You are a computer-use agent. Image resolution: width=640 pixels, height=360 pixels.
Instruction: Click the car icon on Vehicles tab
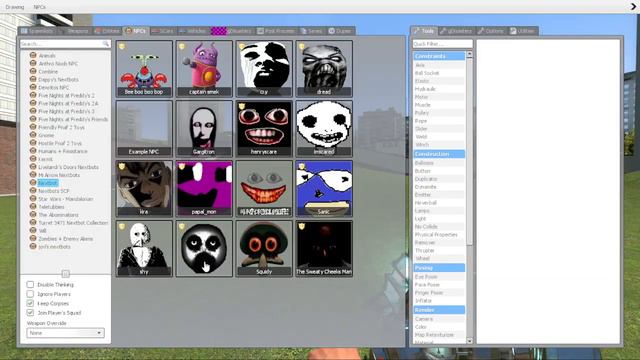pyautogui.click(x=182, y=31)
